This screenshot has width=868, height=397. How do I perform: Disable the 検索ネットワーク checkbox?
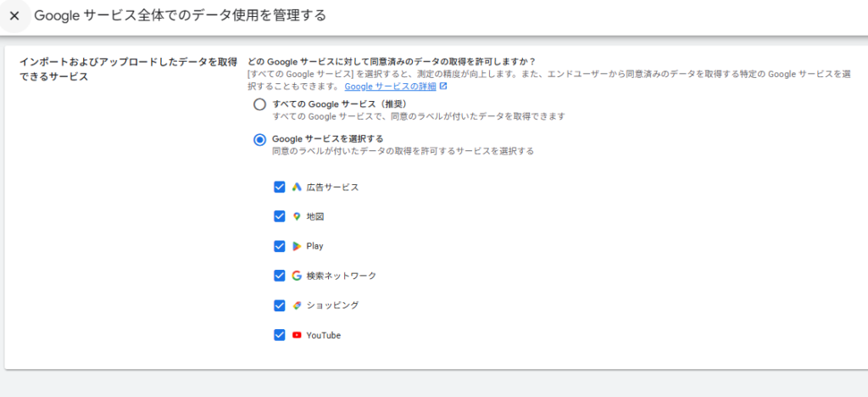(279, 276)
